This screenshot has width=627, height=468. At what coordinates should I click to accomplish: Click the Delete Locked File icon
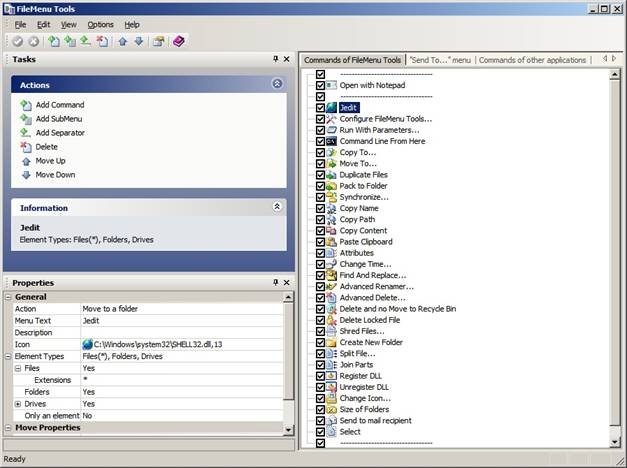pos(331,320)
